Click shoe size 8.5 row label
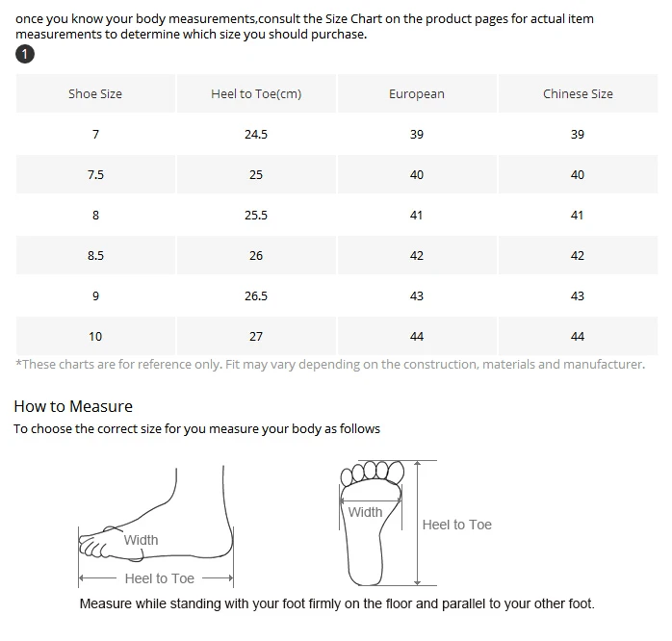The width and height of the screenshot is (672, 641). 95,255
